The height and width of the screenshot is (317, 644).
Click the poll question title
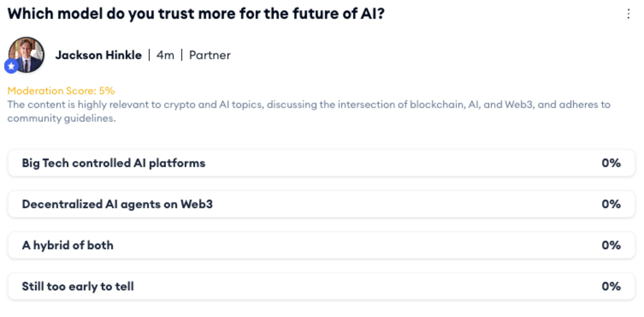tap(196, 13)
